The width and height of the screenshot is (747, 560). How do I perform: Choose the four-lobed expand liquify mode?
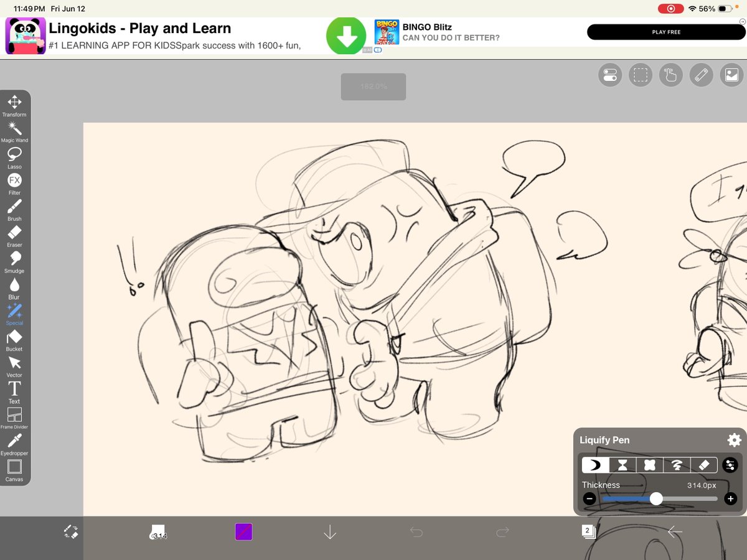(x=649, y=465)
